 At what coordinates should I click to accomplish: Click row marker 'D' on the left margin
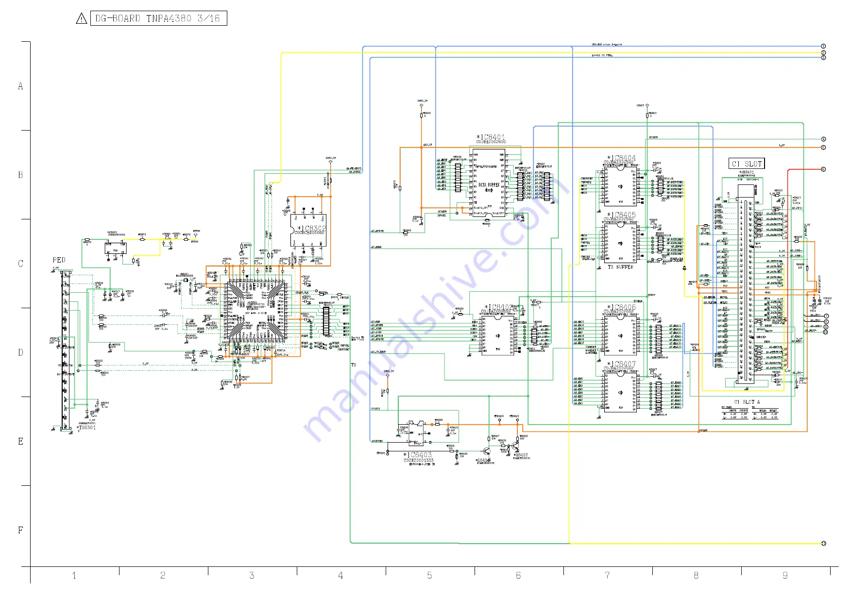[20, 353]
